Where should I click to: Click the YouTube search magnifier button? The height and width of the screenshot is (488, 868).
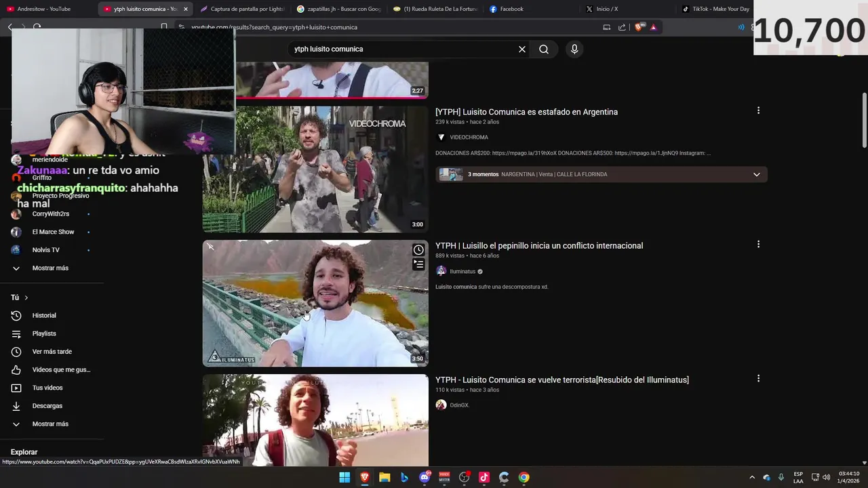[544, 49]
